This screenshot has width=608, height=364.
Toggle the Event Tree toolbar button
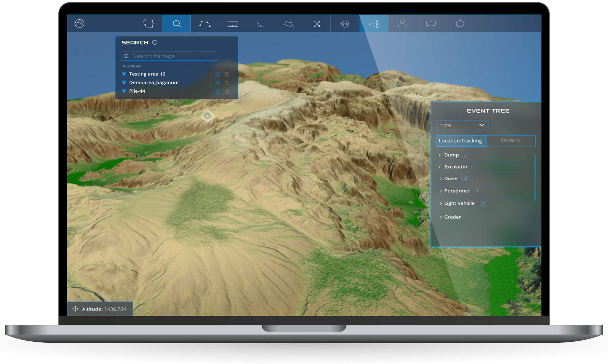pos(374,24)
